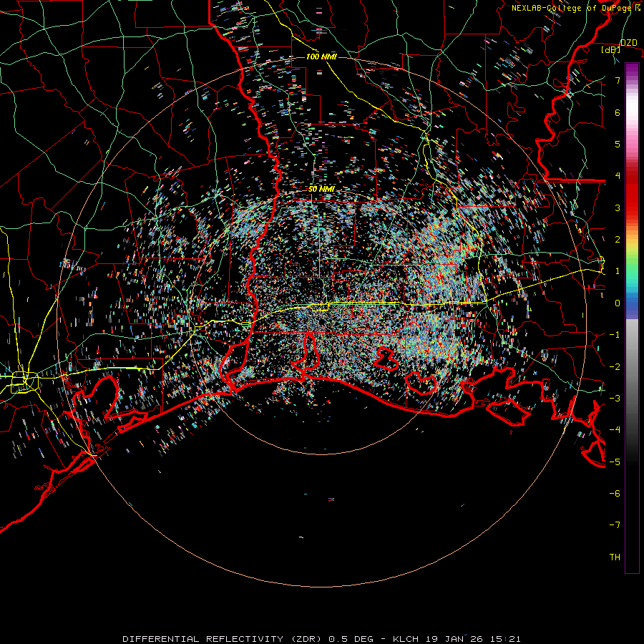This screenshot has height=644, width=644.
Task: Select the -7 value on the color scale
Action: click(615, 525)
